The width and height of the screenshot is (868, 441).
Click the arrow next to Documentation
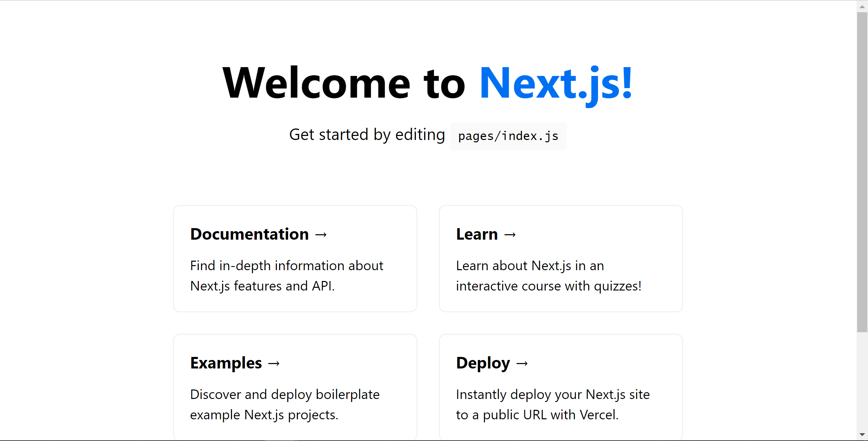(321, 235)
